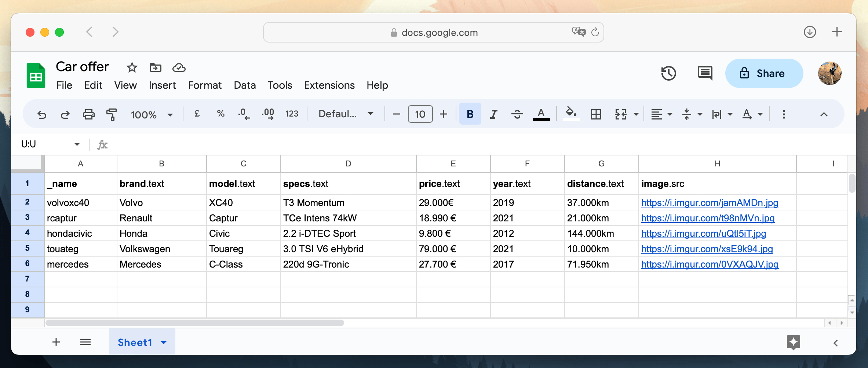Open the xsE9k94.jpg imgur link
868x368 pixels.
[x=707, y=249]
